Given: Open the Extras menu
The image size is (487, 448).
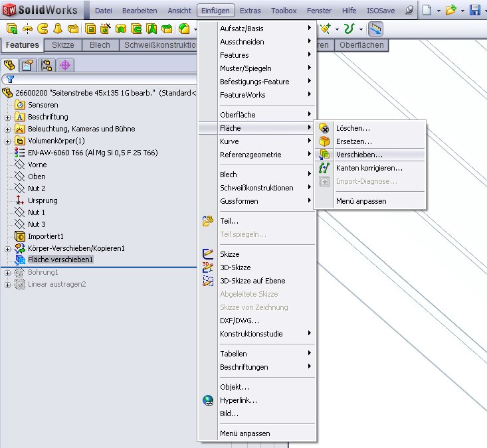Looking at the screenshot, I should (250, 11).
